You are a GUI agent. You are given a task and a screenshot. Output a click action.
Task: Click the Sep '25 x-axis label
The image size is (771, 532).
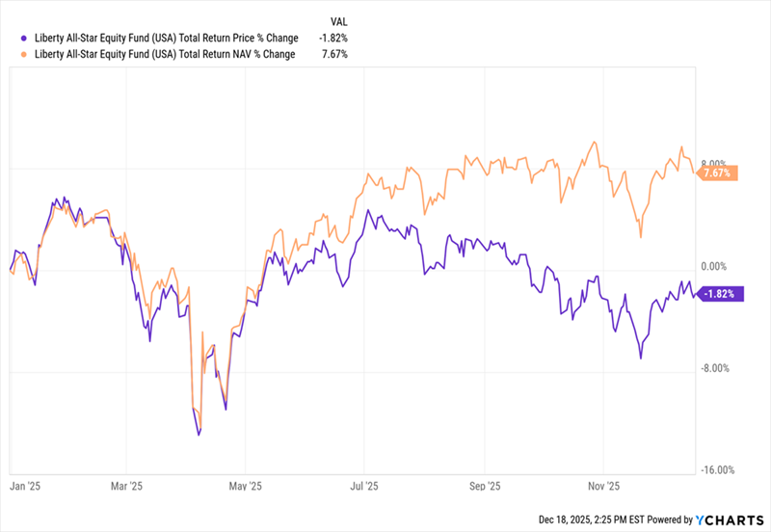pyautogui.click(x=486, y=487)
